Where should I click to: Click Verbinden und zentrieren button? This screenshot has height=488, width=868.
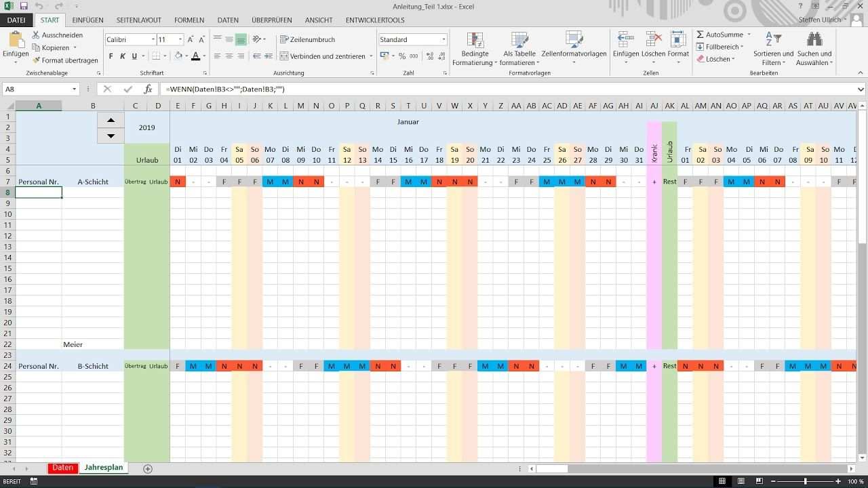[x=325, y=56]
